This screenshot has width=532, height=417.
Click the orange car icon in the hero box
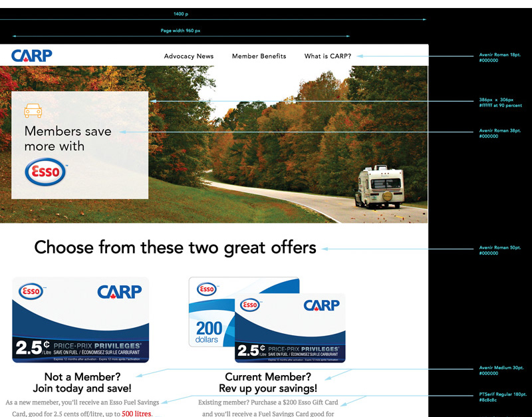(33, 110)
